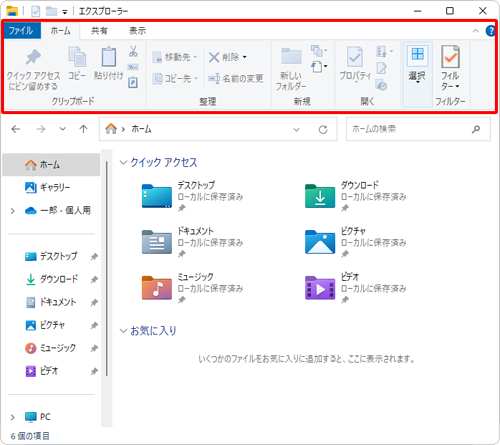The width and height of the screenshot is (500, 445).
Task: Open the Delete (削除) dropdown arrow
Action: (245, 57)
